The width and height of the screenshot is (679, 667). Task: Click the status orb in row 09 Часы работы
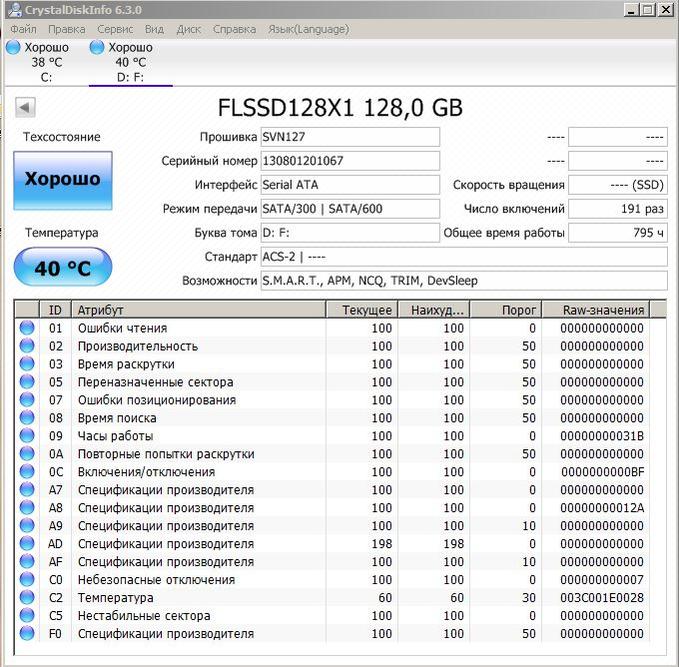coord(27,436)
